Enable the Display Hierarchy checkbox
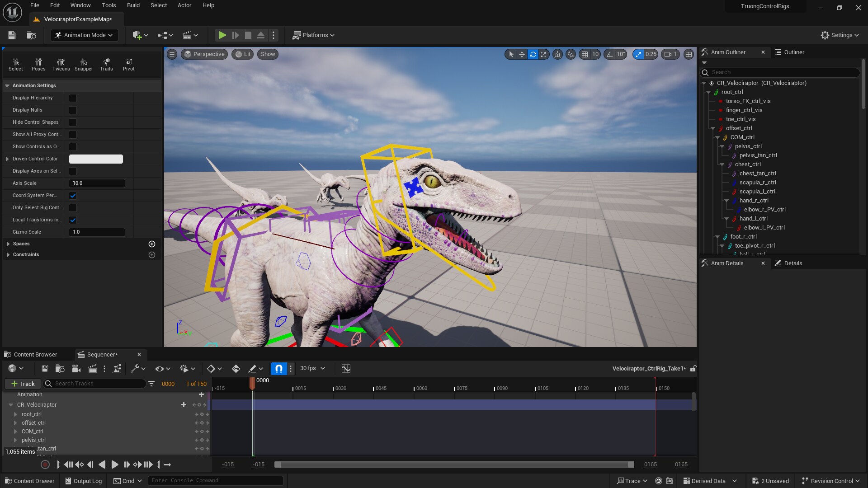Screen dimensions: 868x488 pyautogui.click(x=72, y=98)
